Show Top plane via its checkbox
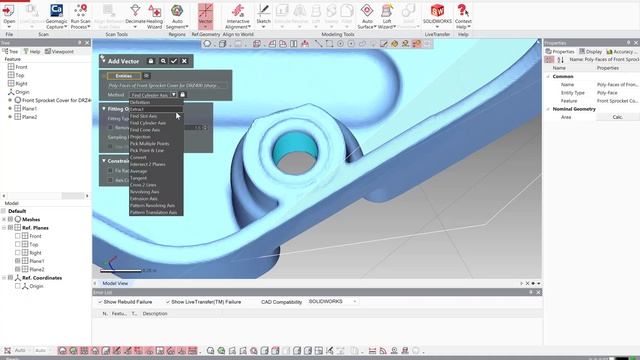The width and height of the screenshot is (640, 360). [18, 244]
